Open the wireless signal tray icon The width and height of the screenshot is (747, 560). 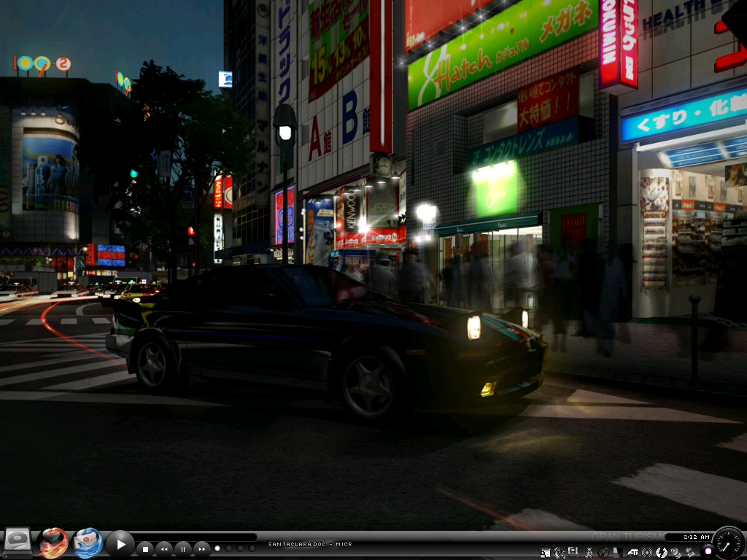647,553
